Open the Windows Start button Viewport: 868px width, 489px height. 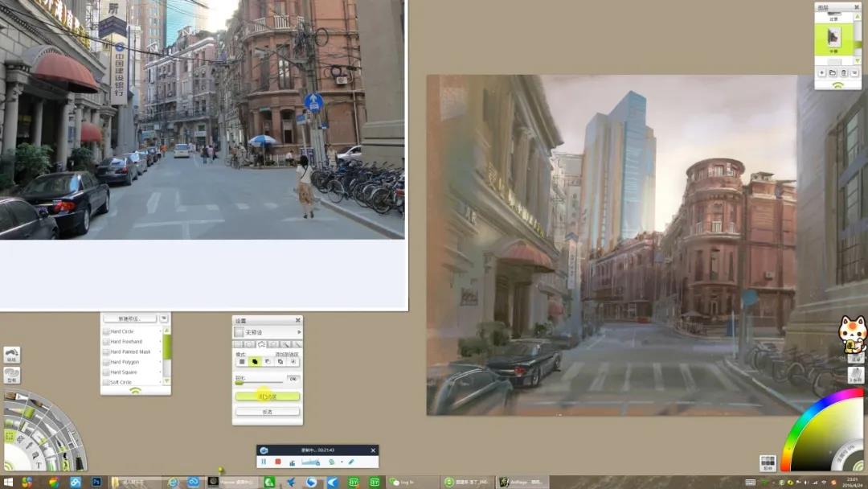coord(8,483)
